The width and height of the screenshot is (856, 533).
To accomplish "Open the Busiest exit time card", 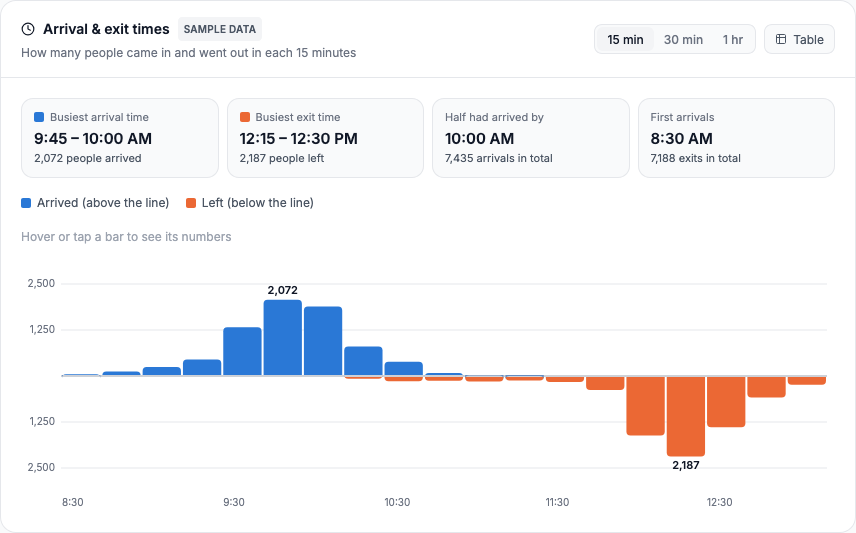I will click(x=325, y=138).
